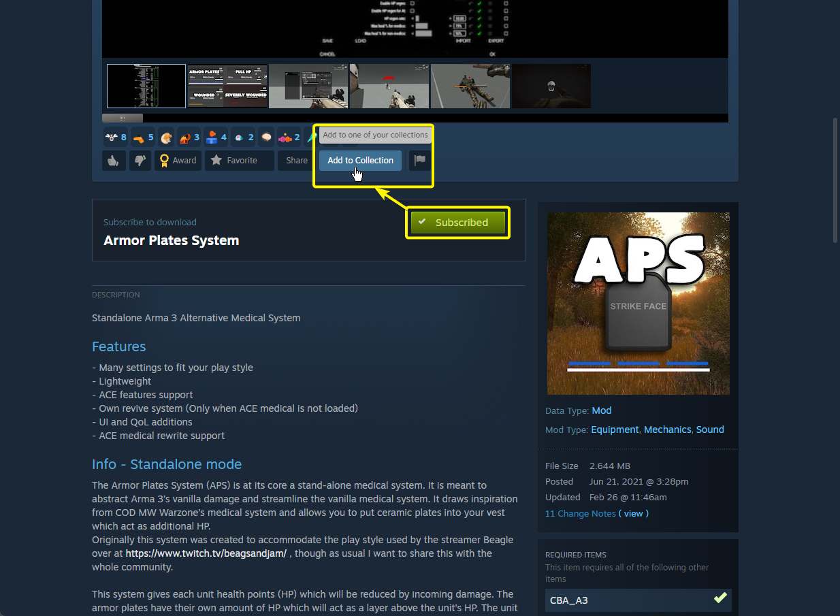Click the chicken-like award icon without a count

tap(166, 137)
